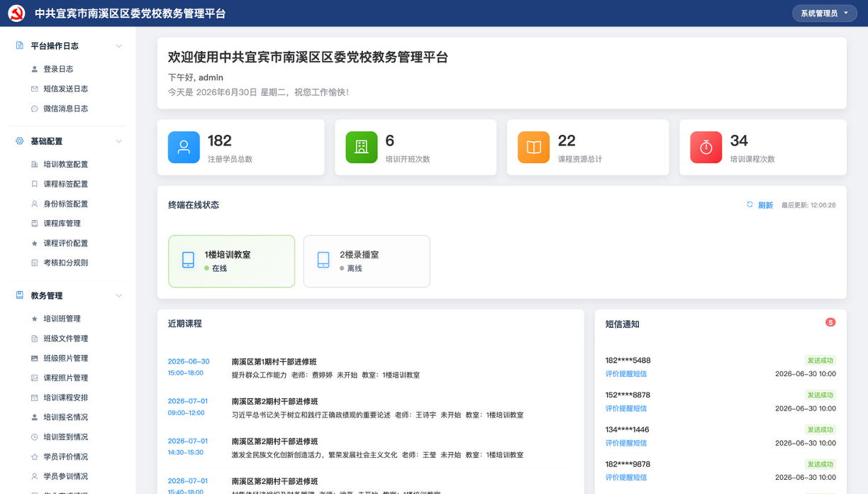Click the 09:00-12:00 course on 2026-07-01
The image size is (868, 494).
point(187,412)
